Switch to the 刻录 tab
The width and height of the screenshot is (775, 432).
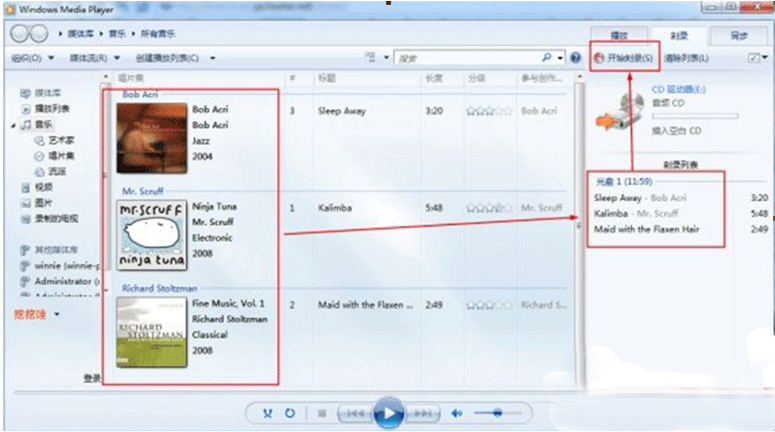[x=679, y=36]
